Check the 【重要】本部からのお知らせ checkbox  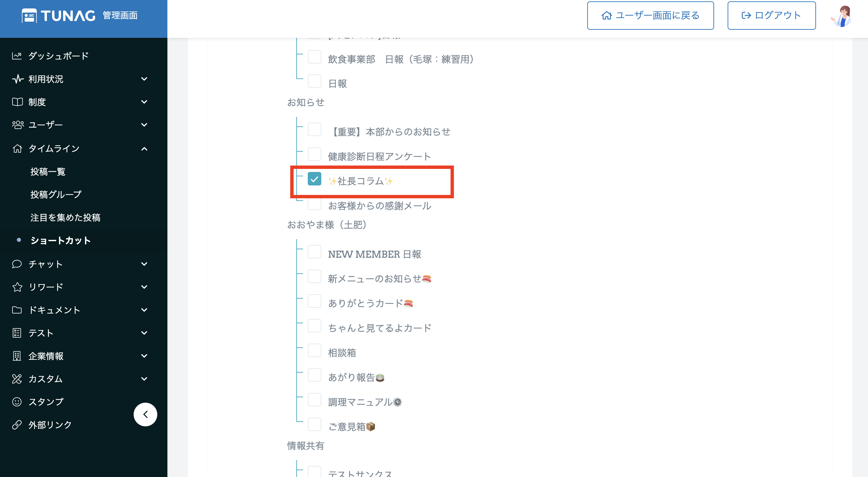point(315,129)
